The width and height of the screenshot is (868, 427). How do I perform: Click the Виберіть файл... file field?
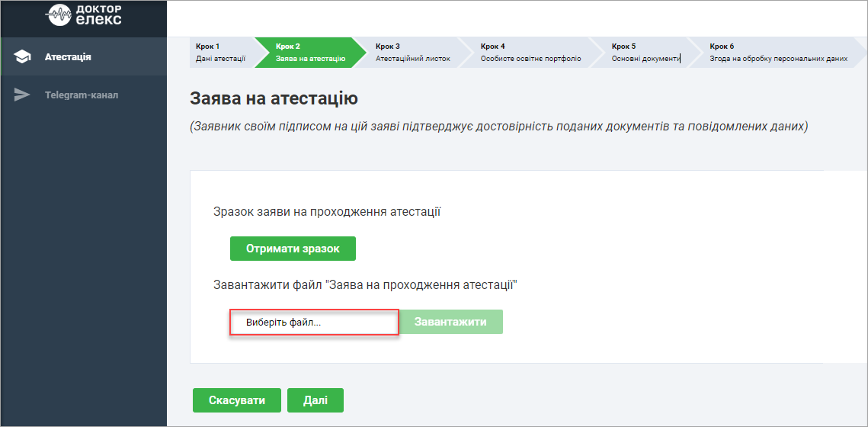314,322
